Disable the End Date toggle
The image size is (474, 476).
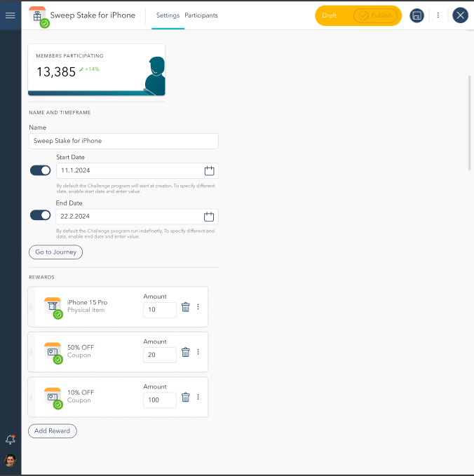41,215
